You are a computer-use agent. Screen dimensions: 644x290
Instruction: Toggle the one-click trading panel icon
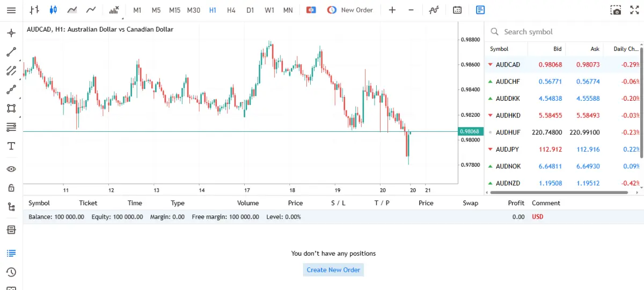click(x=311, y=10)
